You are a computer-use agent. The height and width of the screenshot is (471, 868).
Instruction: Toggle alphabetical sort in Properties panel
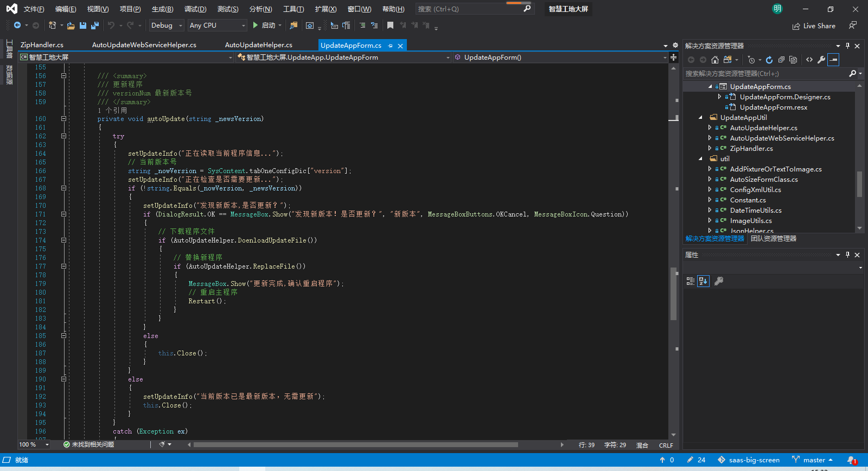703,281
